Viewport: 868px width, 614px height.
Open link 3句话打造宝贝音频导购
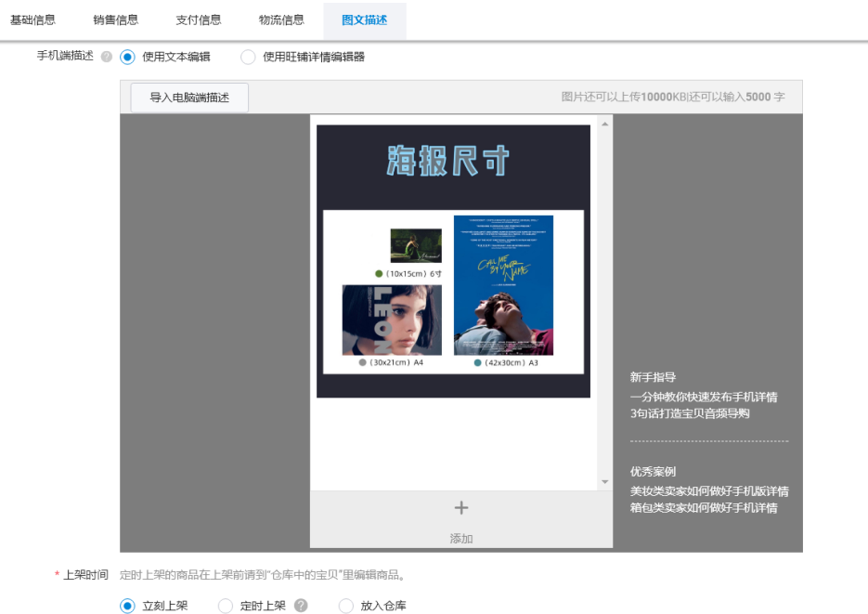tap(690, 413)
